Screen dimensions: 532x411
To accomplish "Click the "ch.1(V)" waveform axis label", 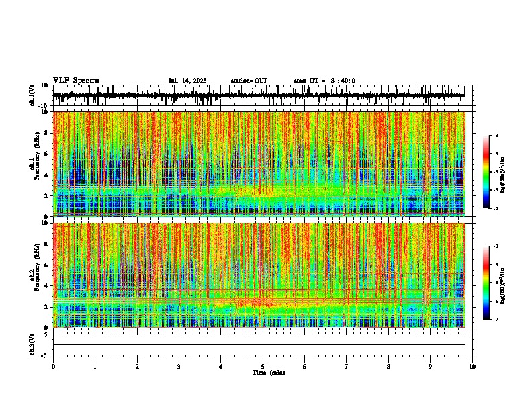I will click(32, 95).
